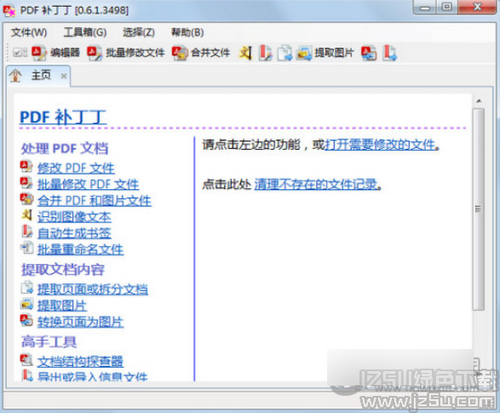Click the OCR text recognition toolbar icon
Screen dimensions: 500x413
point(245,53)
